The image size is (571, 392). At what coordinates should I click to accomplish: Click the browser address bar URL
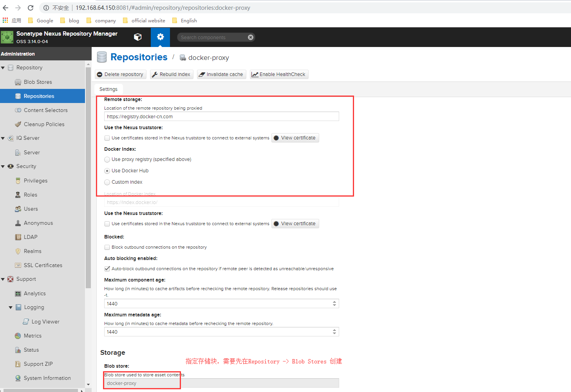click(163, 8)
